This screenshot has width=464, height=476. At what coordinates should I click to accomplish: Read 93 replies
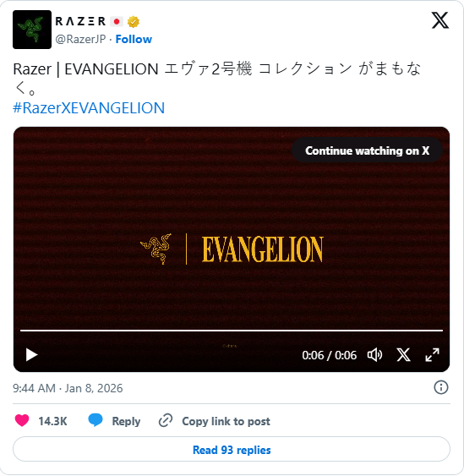click(x=232, y=450)
